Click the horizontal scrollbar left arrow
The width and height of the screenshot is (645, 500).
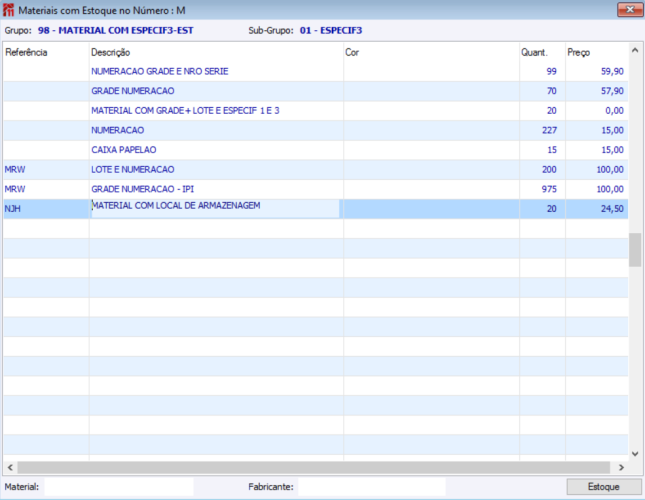pyautogui.click(x=10, y=467)
